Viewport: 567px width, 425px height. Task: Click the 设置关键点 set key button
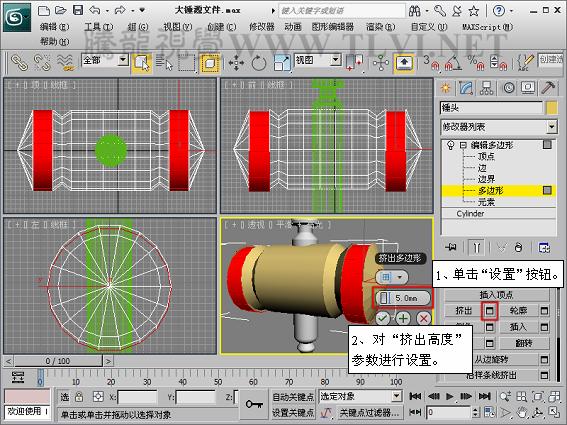pyautogui.click(x=293, y=413)
